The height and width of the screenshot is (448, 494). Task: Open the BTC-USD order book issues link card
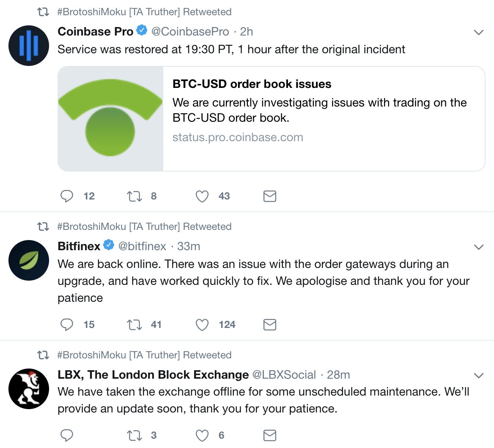point(271,119)
